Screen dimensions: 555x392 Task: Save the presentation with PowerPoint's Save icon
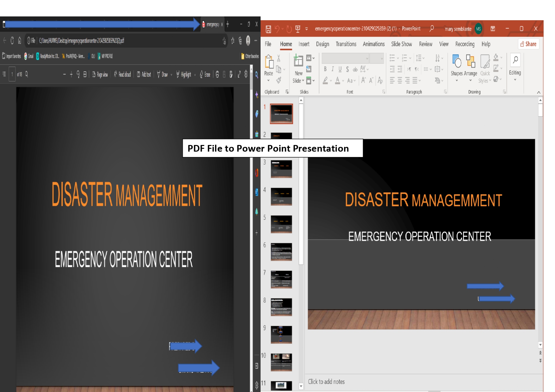[268, 29]
